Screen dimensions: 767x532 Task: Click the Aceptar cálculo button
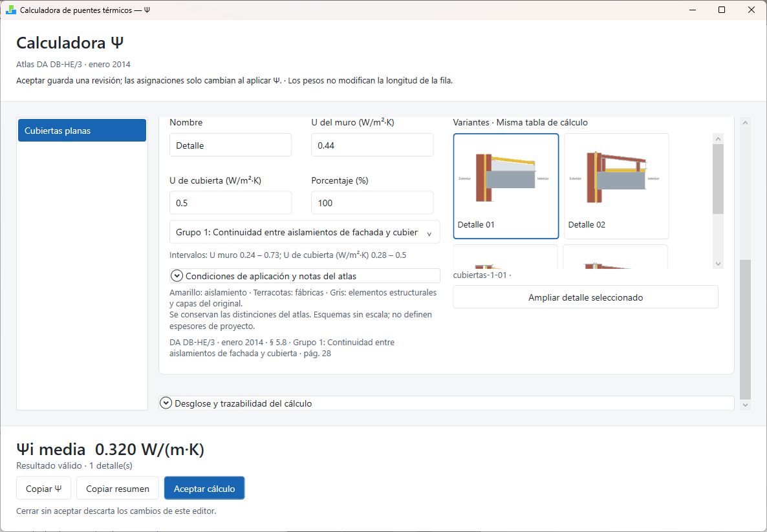point(204,489)
